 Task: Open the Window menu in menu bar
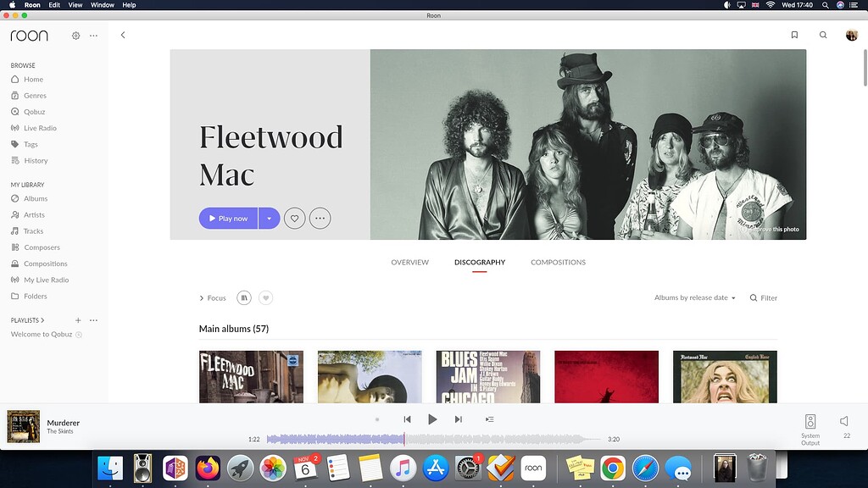point(102,4)
